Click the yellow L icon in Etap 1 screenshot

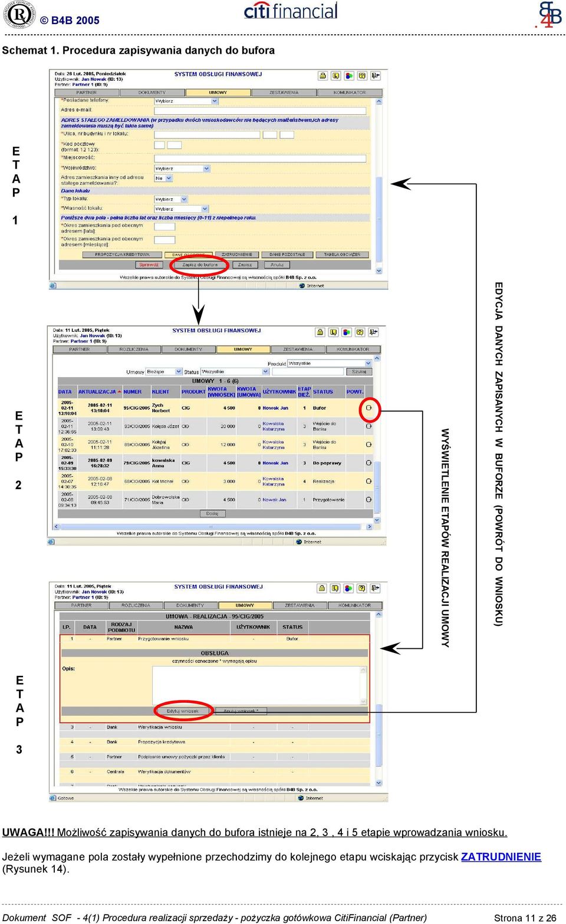335,76
